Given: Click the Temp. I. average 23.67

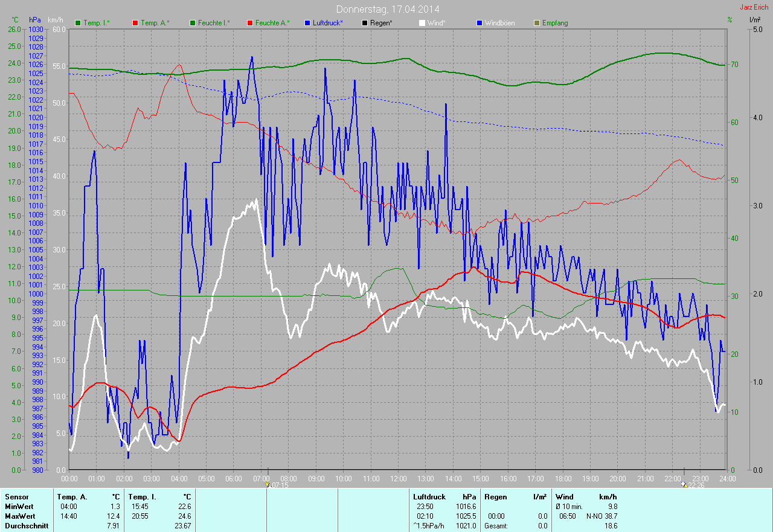Looking at the screenshot, I should point(182,526).
